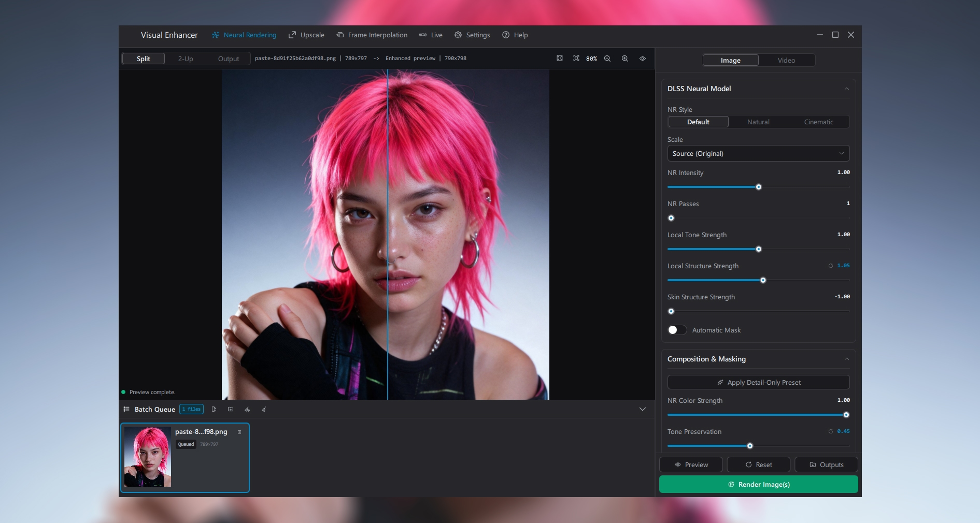The width and height of the screenshot is (980, 523).
Task: Open the Neural Rendering tab
Action: tap(244, 35)
